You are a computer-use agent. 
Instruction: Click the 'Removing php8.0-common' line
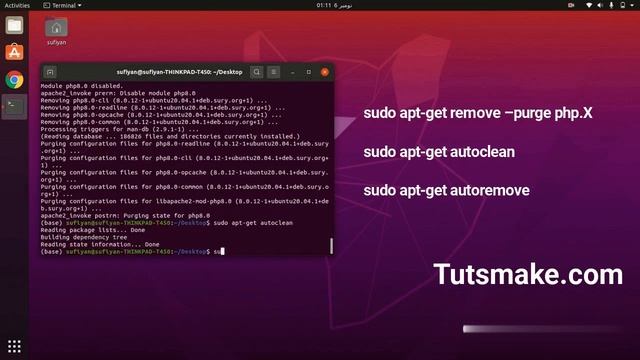click(x=159, y=122)
